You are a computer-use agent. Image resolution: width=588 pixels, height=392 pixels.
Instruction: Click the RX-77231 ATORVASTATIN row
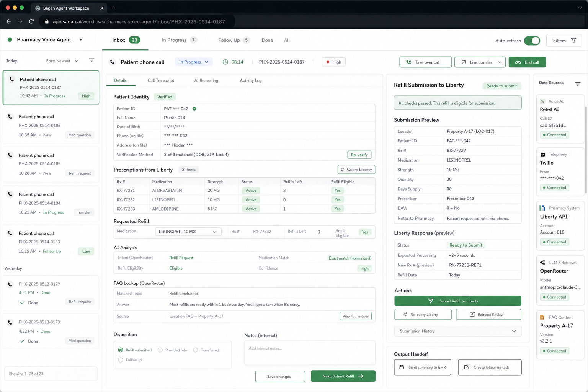point(244,190)
